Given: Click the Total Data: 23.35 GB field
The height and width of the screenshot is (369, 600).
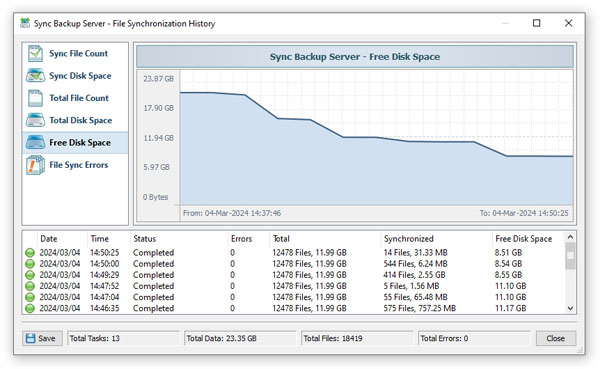Looking at the screenshot, I should [x=240, y=338].
